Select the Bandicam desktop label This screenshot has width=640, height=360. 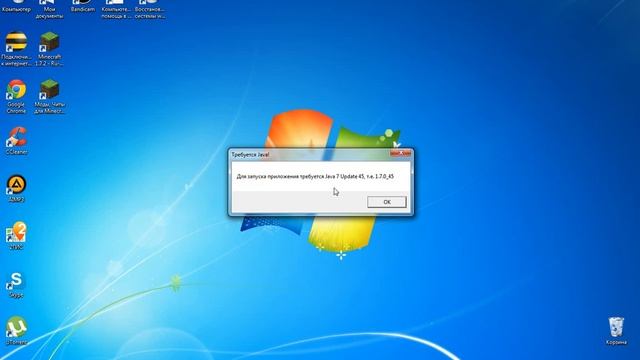[x=83, y=9]
